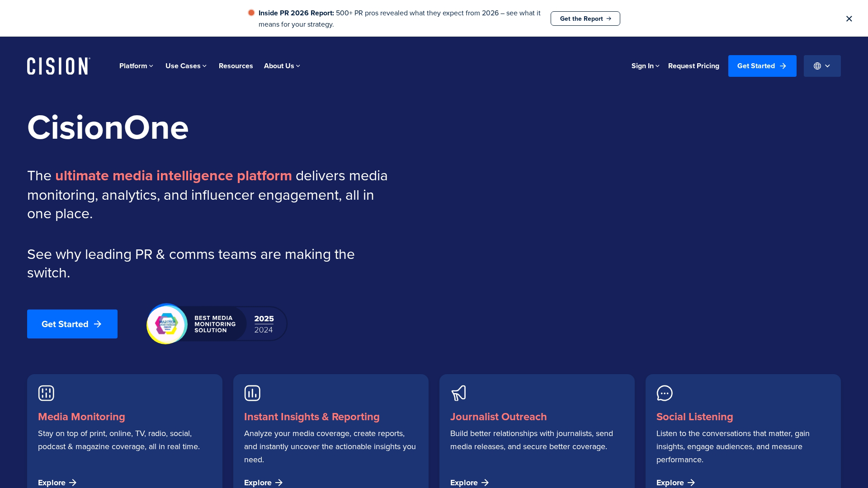The height and width of the screenshot is (488, 868).
Task: Click the orange dot in announcement banner
Action: click(251, 13)
